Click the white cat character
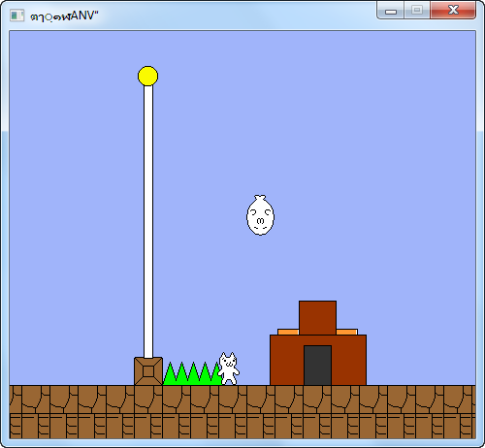Viewport: 485px width, 448px height. (x=229, y=368)
